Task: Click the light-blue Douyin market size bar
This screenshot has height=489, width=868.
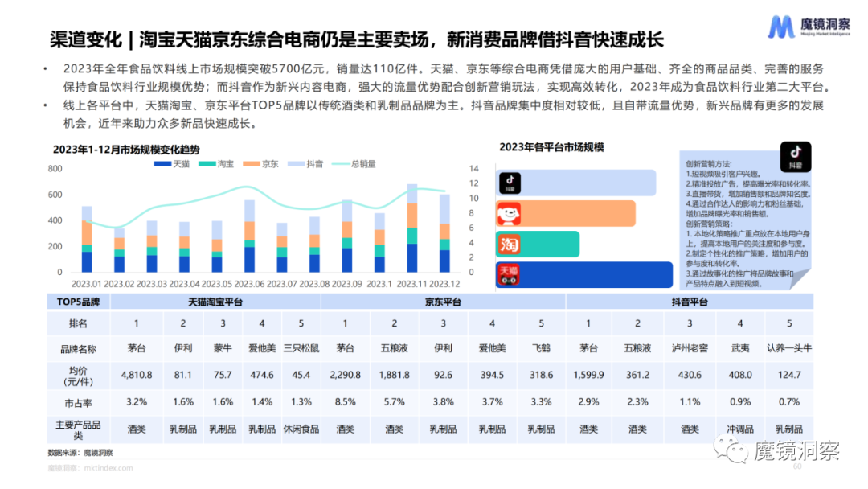Action: pyautogui.click(x=575, y=183)
